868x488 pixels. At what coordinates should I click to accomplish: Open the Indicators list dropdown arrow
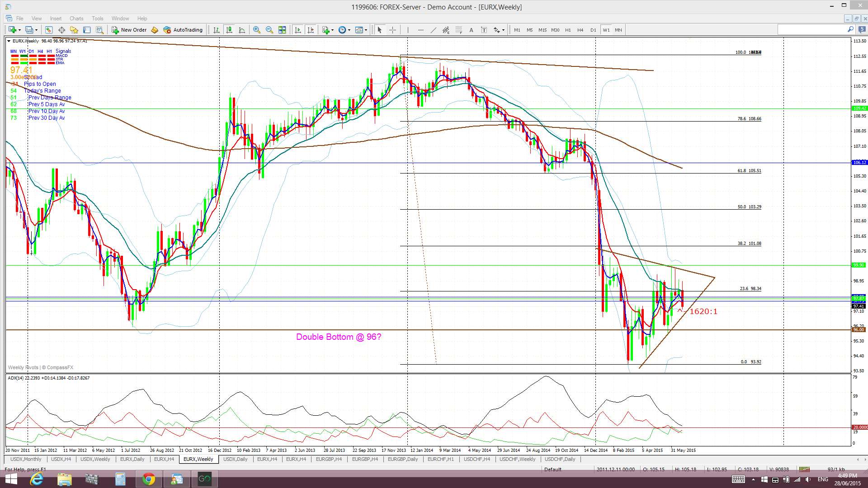coord(333,30)
